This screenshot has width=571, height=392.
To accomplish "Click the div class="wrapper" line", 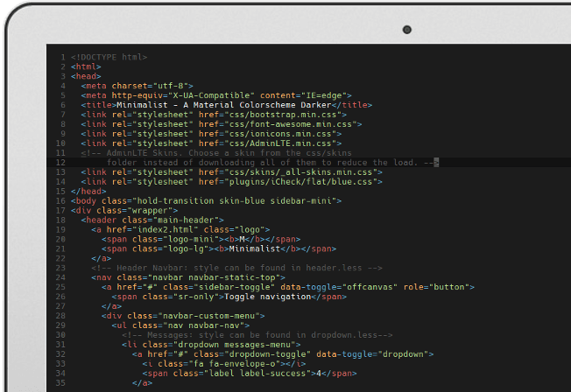I will [124, 210].
